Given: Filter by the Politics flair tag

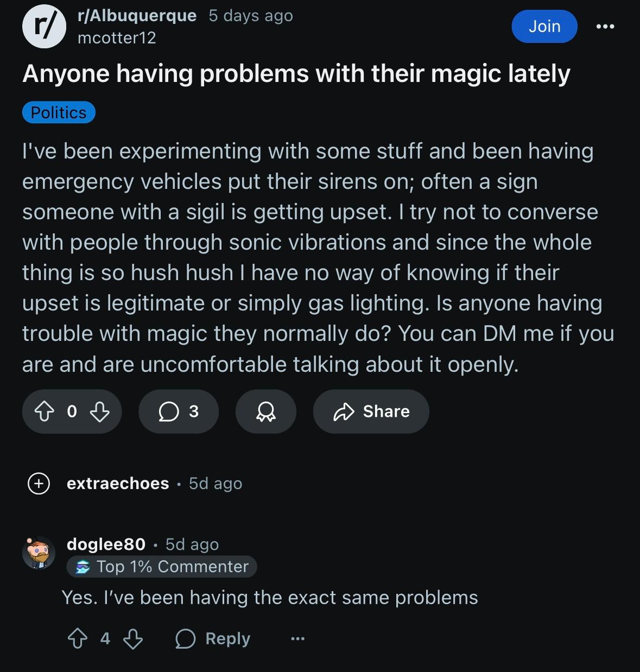Looking at the screenshot, I should click(x=59, y=112).
